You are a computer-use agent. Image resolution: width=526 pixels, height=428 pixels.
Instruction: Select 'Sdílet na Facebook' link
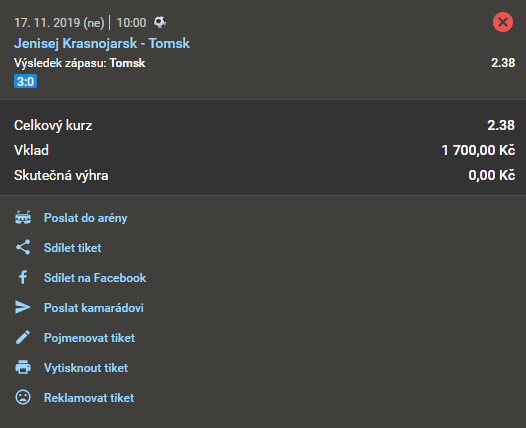pos(95,278)
